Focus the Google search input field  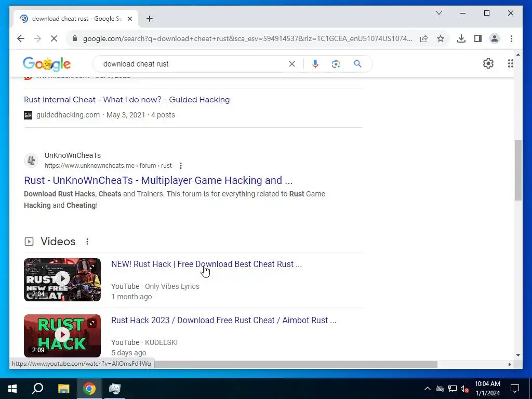pos(193,64)
